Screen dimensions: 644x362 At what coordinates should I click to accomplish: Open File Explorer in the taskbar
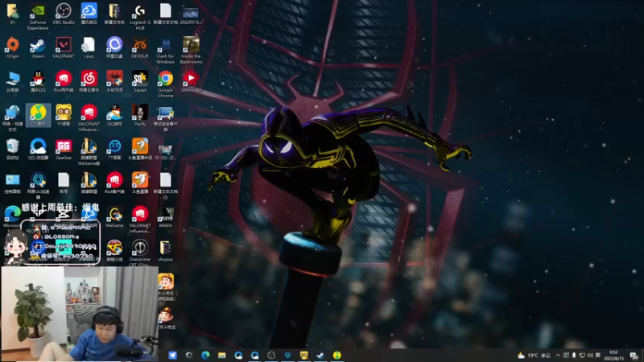pyautogui.click(x=222, y=355)
